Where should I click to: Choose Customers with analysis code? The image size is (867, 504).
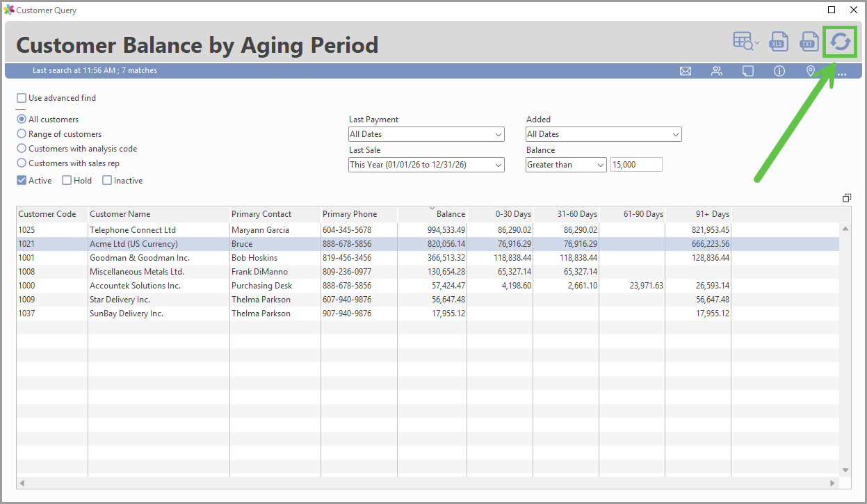point(22,149)
